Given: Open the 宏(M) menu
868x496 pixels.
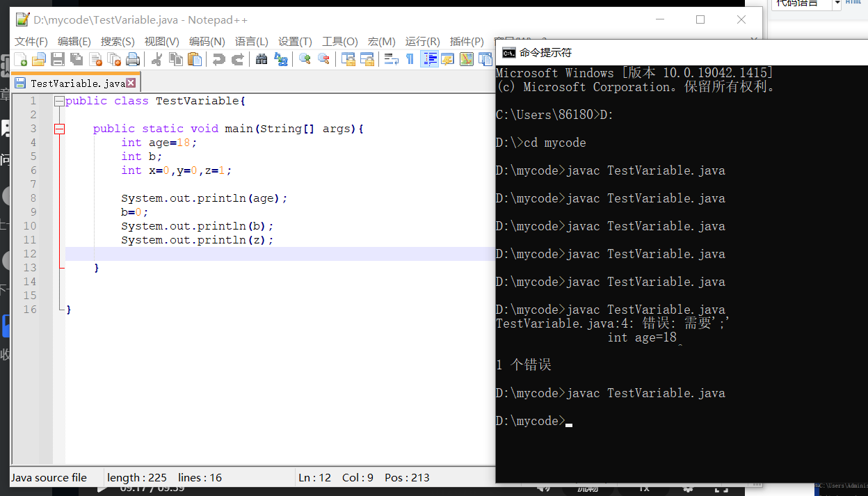Looking at the screenshot, I should (x=382, y=42).
